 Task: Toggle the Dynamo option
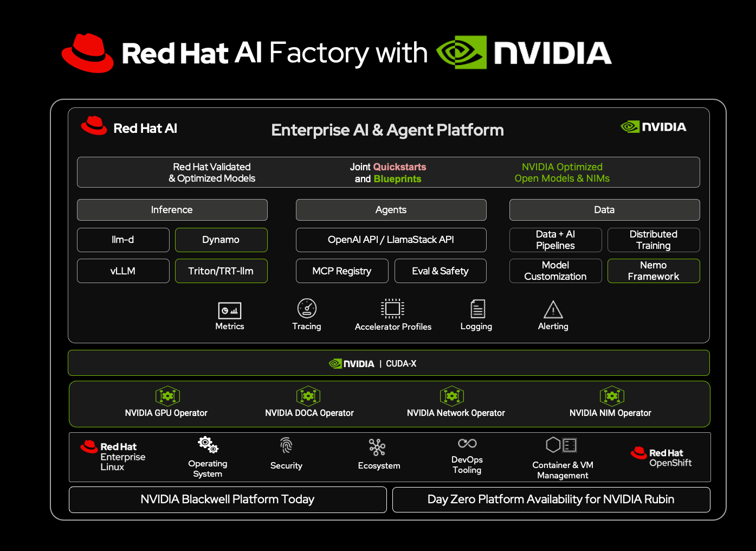(221, 240)
